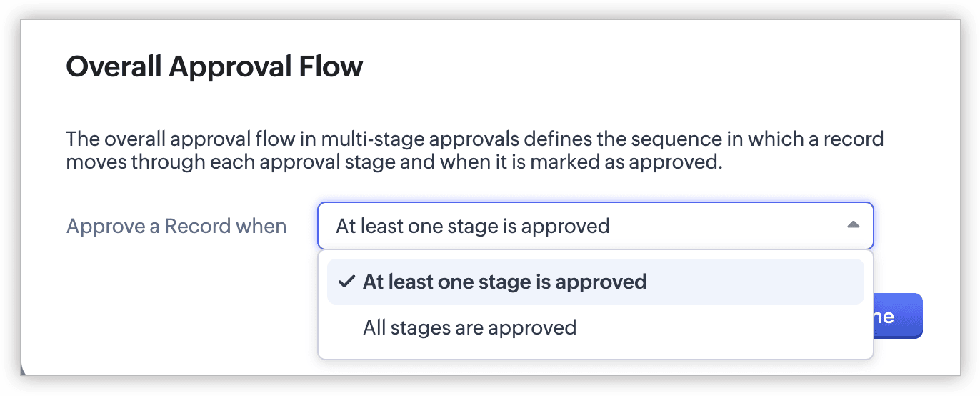The image size is (980, 396).
Task: Click the focused blue border of the dropdown
Action: [595, 203]
